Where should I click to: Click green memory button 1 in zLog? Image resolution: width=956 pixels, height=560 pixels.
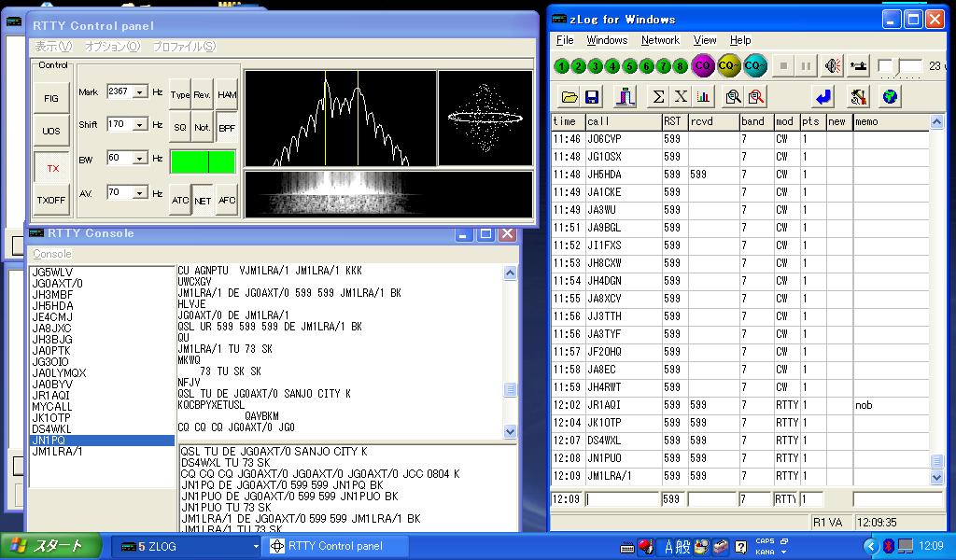tap(561, 66)
